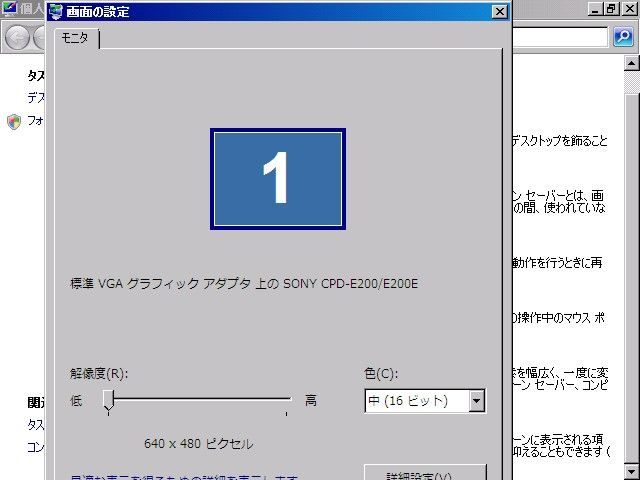640x480 pixels.
Task: Focus the search field in the background window
Action: click(560, 37)
